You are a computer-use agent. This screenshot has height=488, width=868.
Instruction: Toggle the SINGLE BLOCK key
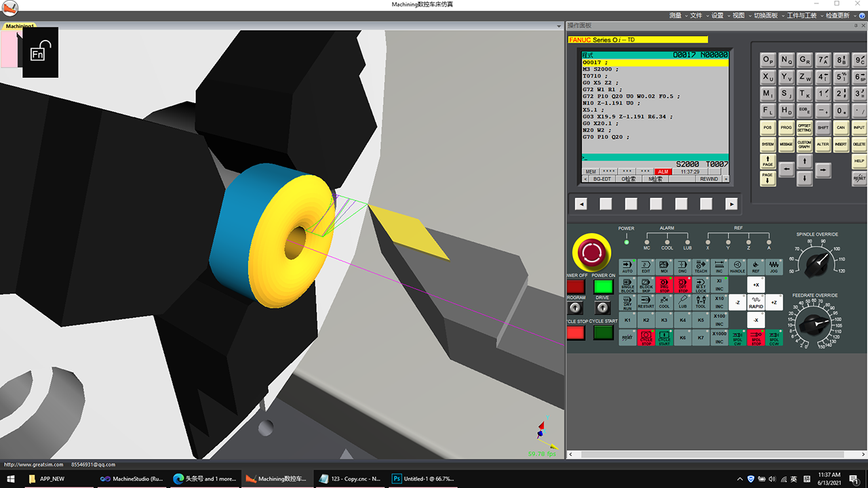[x=627, y=285]
